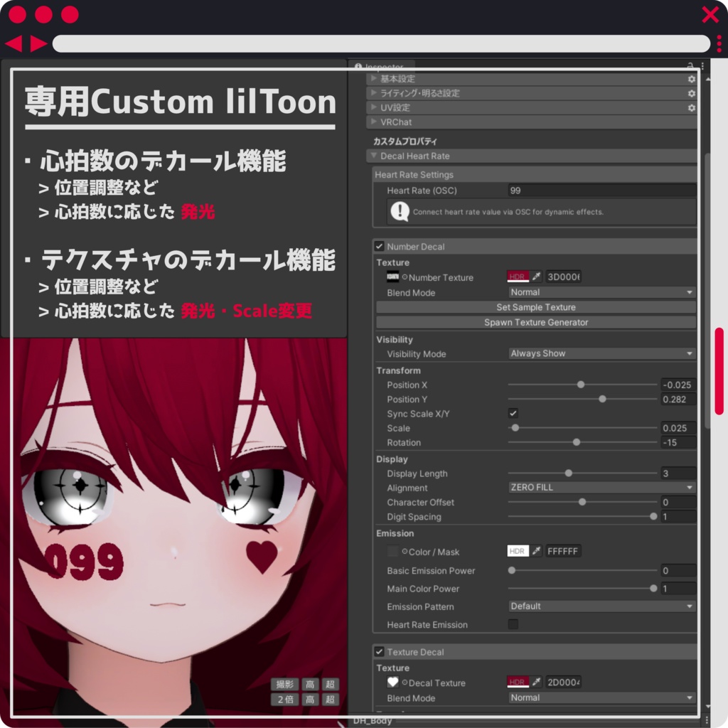
Task: Toggle the Number Decal checkbox
Action: pyautogui.click(x=380, y=246)
